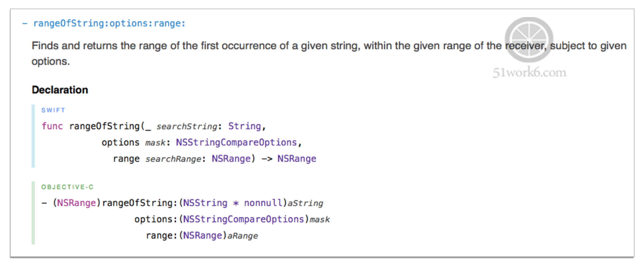The width and height of the screenshot is (644, 268).
Task: Click the SWIFT language label
Action: pyautogui.click(x=53, y=110)
